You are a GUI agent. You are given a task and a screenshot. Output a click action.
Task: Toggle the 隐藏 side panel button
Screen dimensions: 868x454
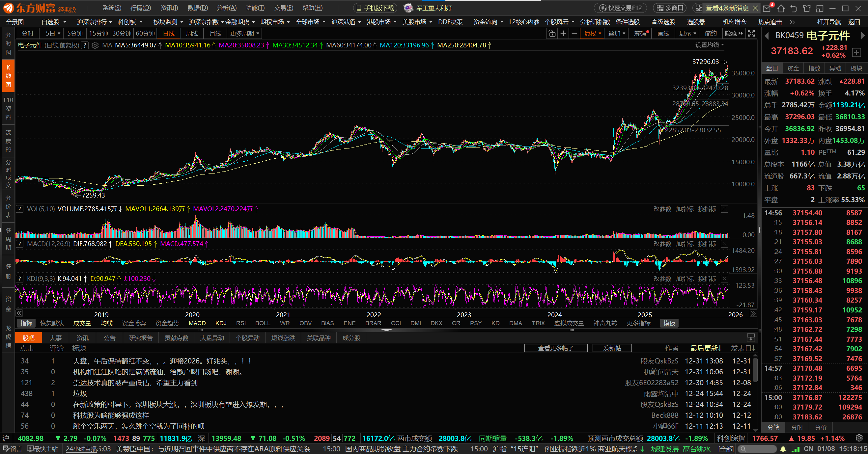[734, 33]
